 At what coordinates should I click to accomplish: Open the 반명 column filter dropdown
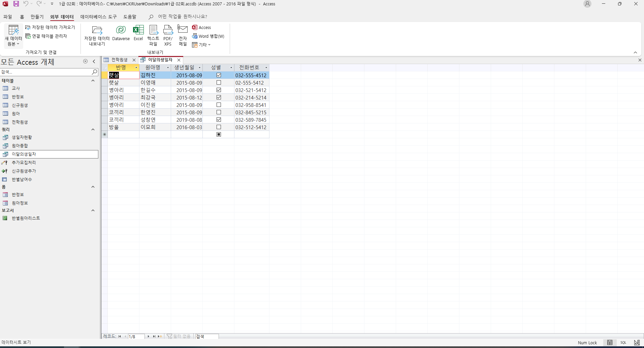pyautogui.click(x=136, y=68)
